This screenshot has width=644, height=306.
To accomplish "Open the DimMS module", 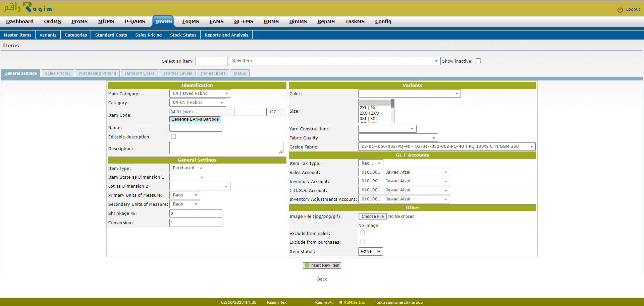I will coord(298,21).
